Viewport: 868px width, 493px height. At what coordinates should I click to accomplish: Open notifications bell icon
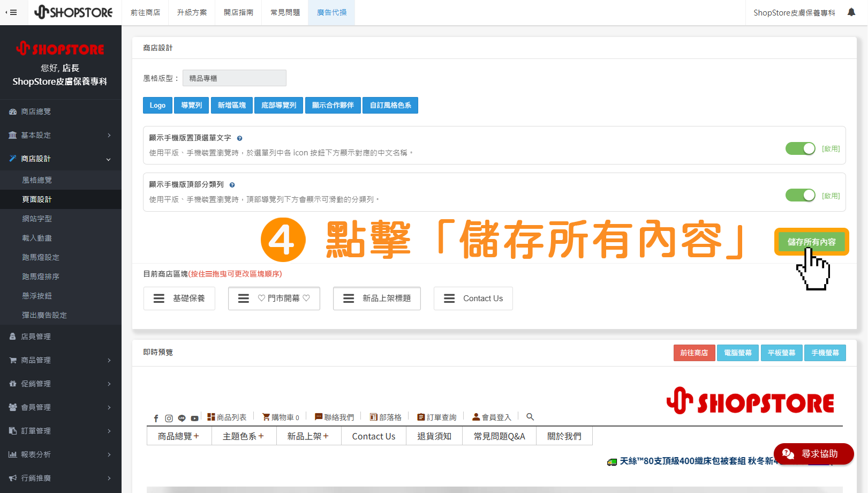[x=851, y=12]
